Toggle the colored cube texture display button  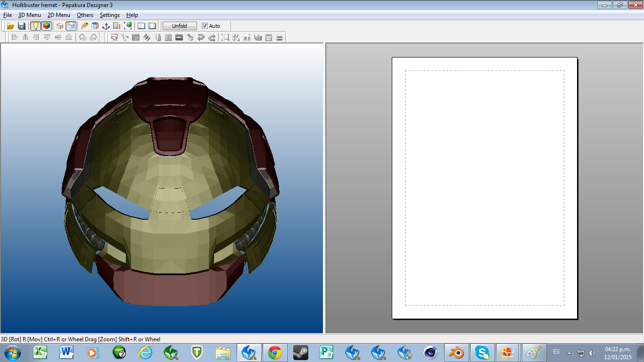[46, 26]
